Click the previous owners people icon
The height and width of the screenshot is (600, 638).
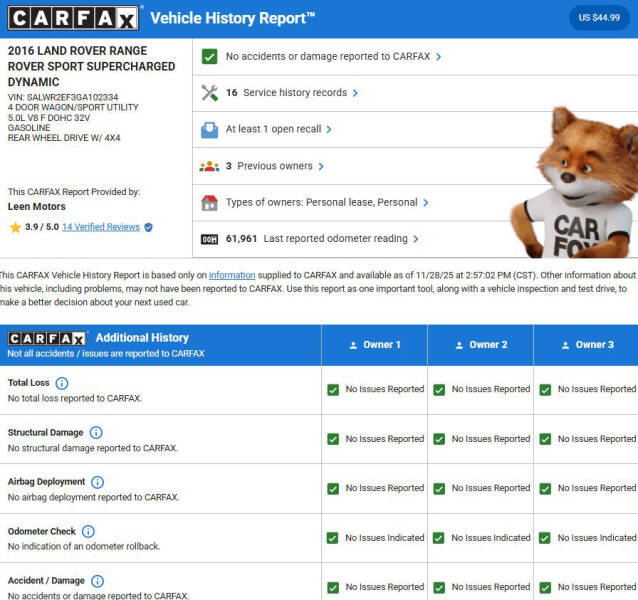click(x=209, y=166)
